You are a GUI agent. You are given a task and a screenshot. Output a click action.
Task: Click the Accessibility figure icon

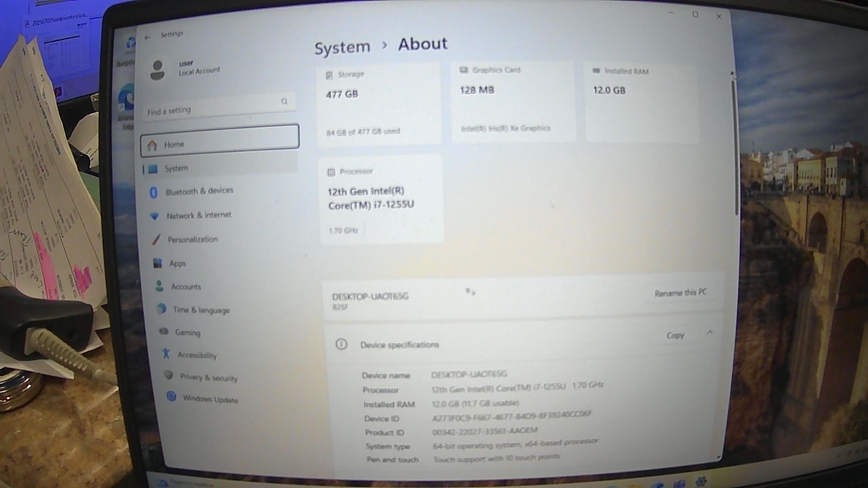pyautogui.click(x=166, y=354)
